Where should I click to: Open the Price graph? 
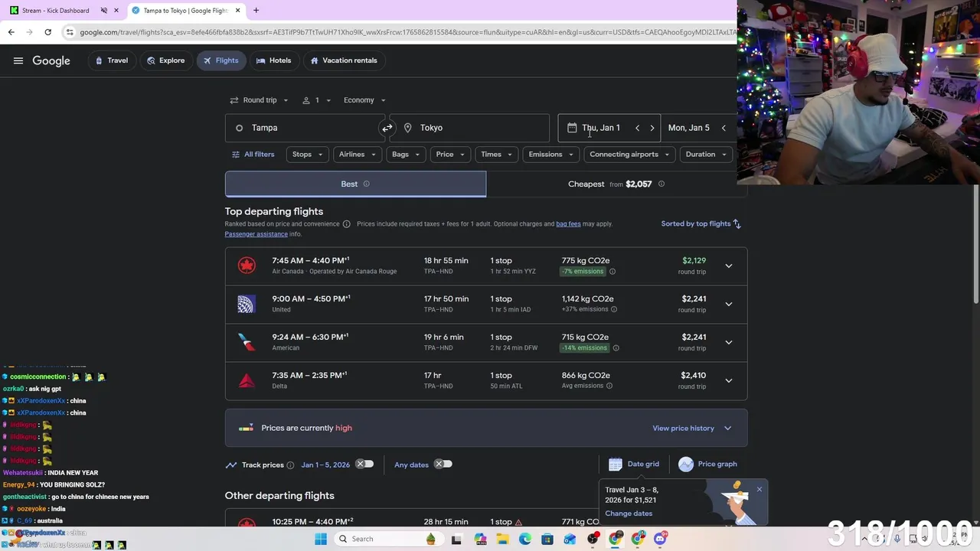coord(707,465)
